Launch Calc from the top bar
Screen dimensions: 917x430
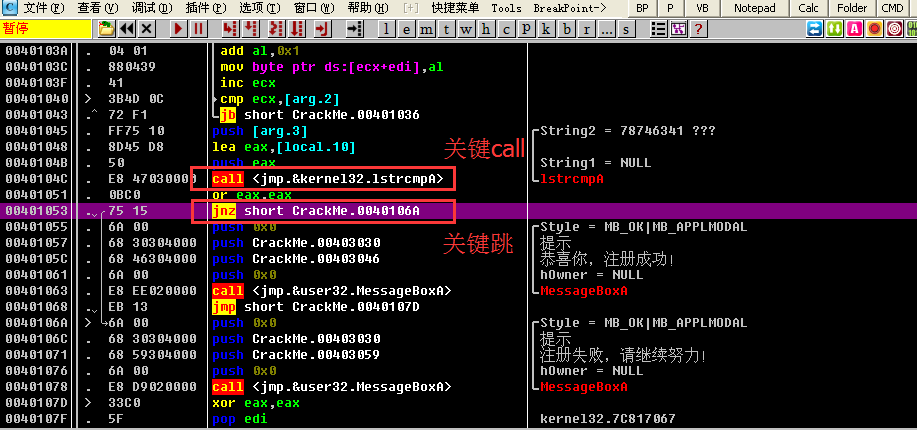[809, 8]
